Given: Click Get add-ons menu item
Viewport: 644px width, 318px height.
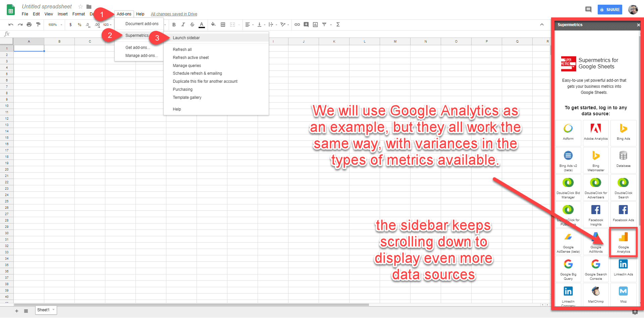Looking at the screenshot, I should click(x=139, y=48).
